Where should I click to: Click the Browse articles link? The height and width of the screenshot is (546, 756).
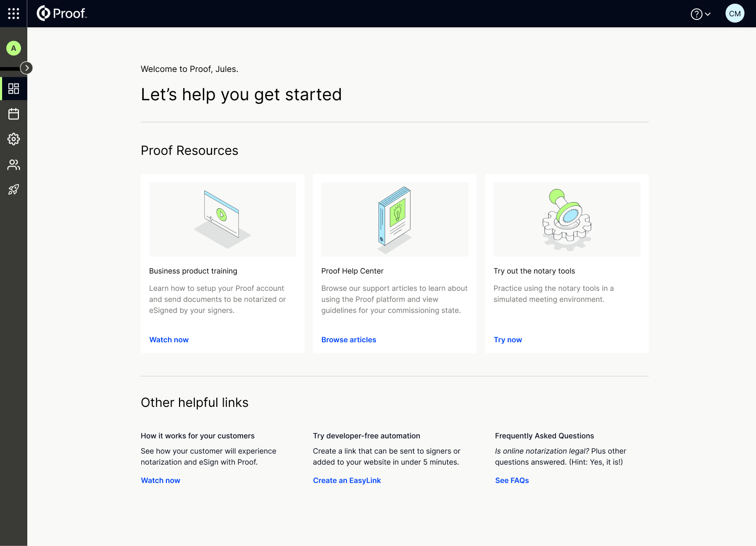click(x=349, y=340)
